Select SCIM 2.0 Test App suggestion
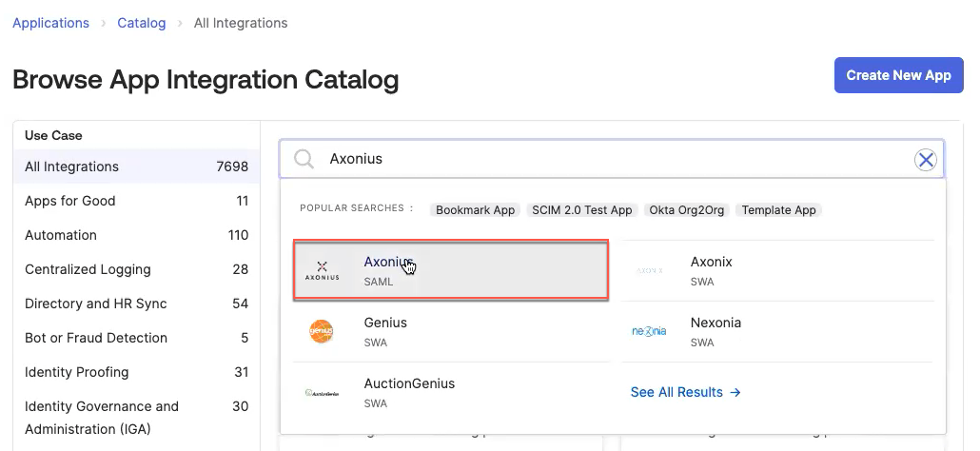980x451 pixels. click(x=581, y=210)
